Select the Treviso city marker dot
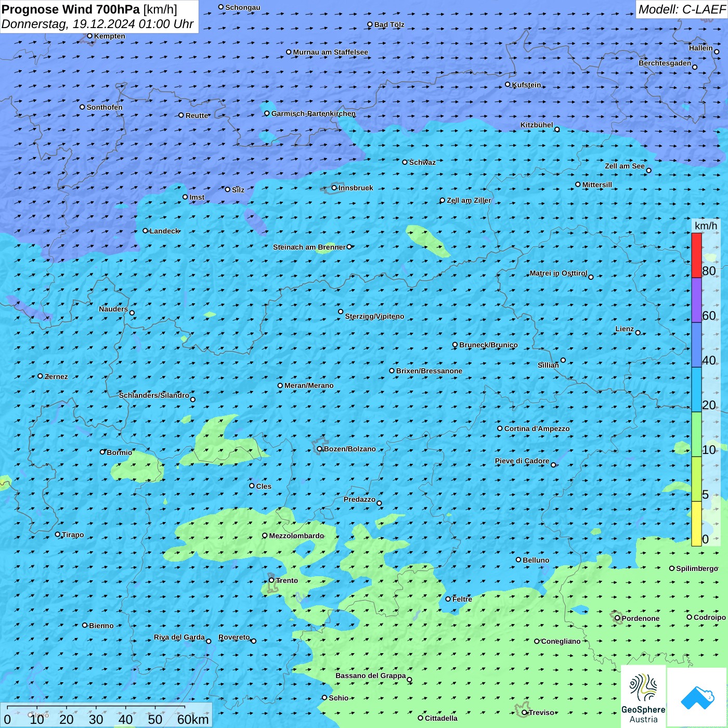The width and height of the screenshot is (728, 728). [525, 712]
